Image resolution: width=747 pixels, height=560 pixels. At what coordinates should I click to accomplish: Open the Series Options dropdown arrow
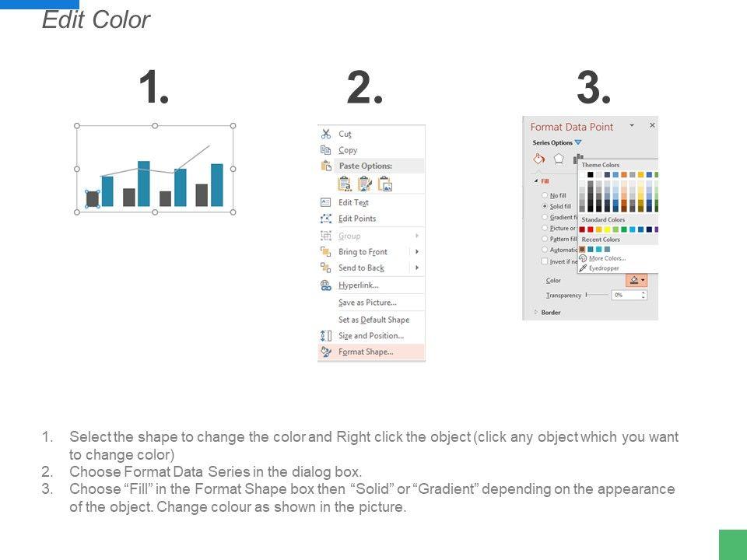pos(578,142)
